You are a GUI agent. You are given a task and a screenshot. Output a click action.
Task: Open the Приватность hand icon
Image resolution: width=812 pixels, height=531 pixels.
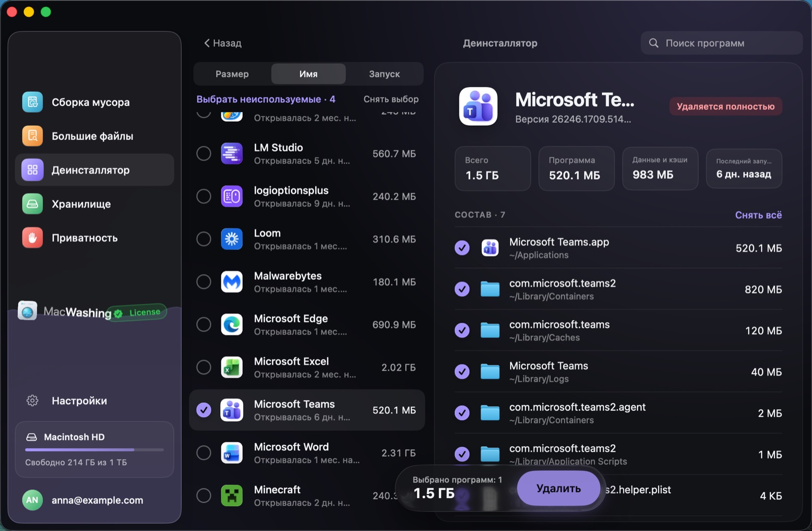(32, 238)
